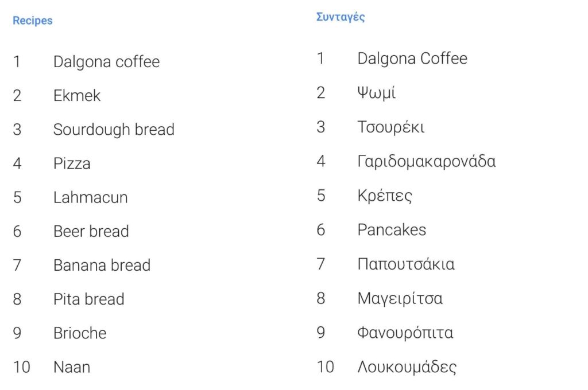Click the Κρέπες entry
The width and height of the screenshot is (588, 390).
coord(385,196)
